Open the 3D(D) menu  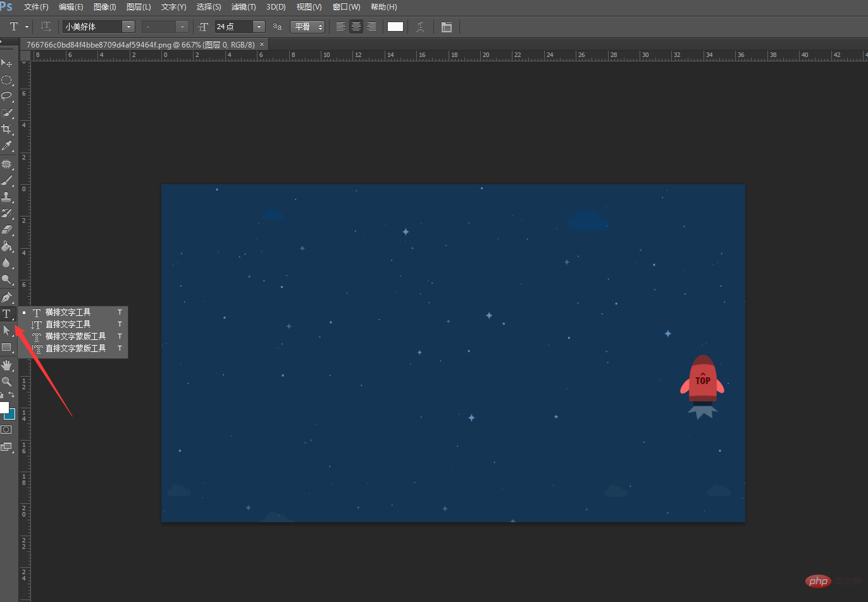coord(276,7)
